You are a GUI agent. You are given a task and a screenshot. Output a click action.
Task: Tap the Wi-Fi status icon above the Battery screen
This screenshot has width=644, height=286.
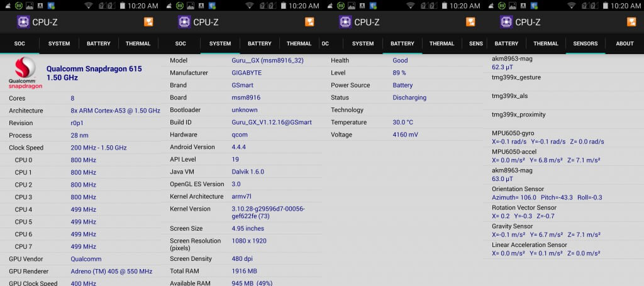pyautogui.click(x=410, y=6)
